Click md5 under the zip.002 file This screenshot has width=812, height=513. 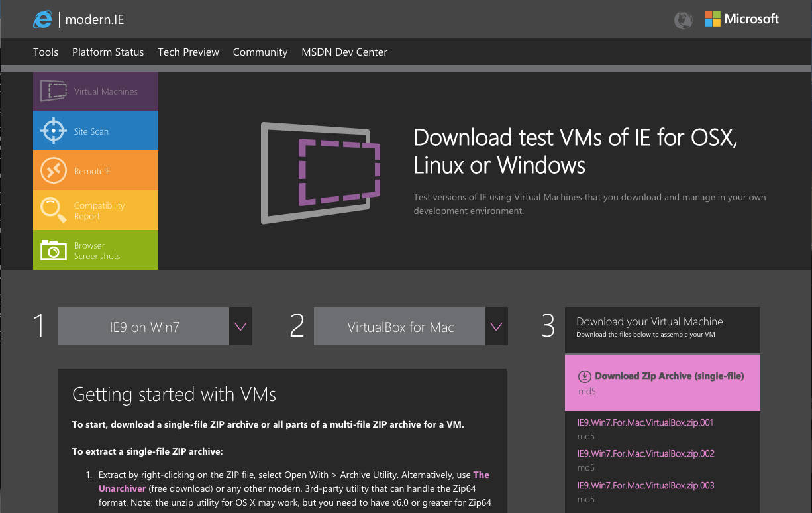tap(585, 468)
